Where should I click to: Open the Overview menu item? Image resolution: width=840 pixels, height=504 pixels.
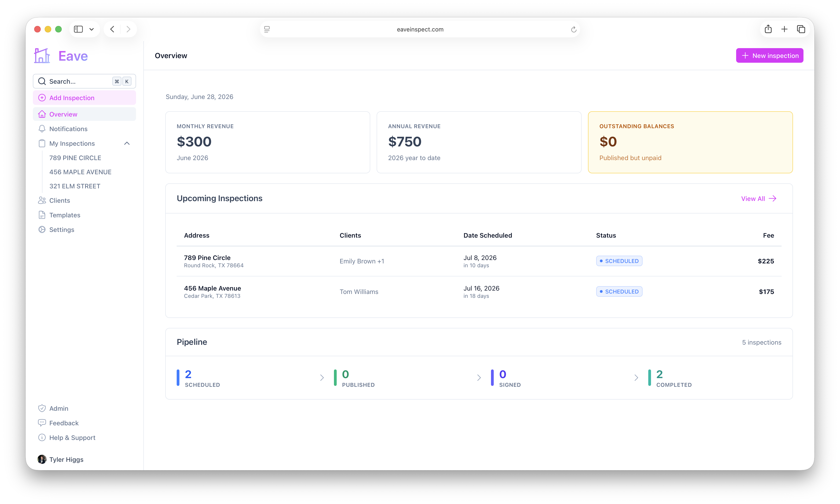84,114
